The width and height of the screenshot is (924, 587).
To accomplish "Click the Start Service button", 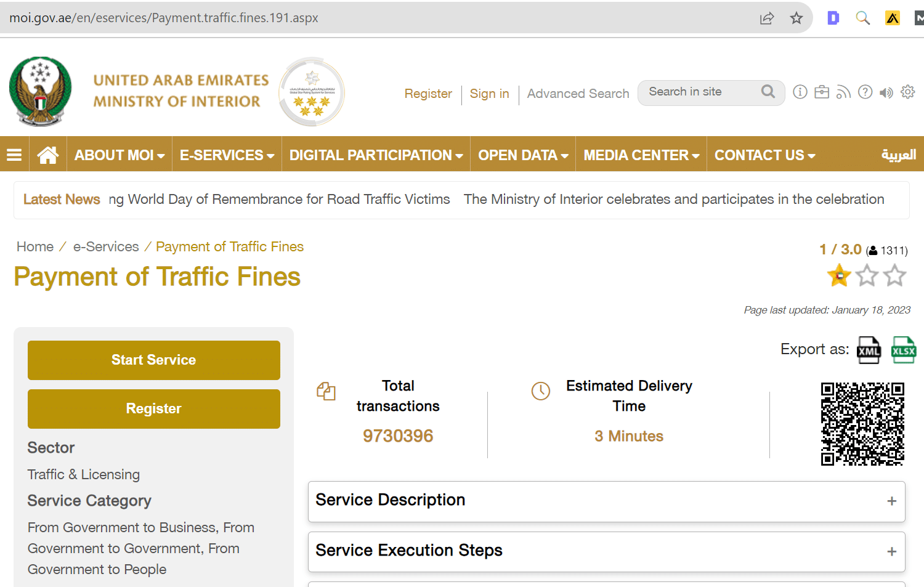I will (154, 360).
